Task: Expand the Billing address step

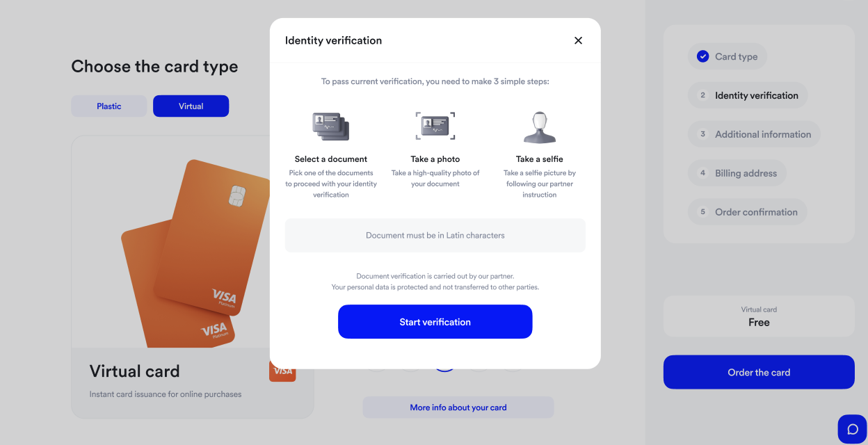Action: point(737,172)
